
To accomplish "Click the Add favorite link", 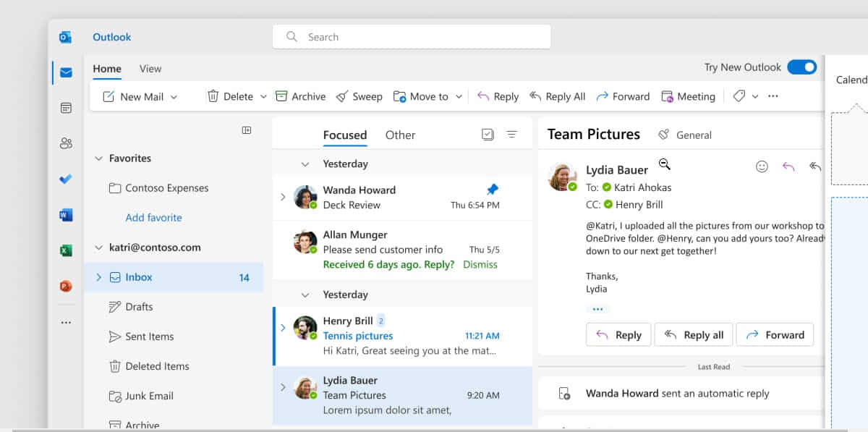I will pos(153,217).
